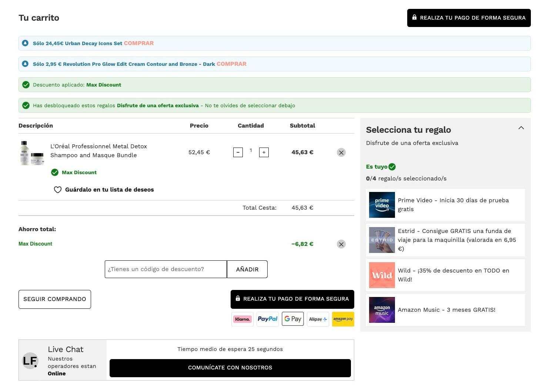Open L'Oréal Metal Detox product thumbnail

[32, 153]
